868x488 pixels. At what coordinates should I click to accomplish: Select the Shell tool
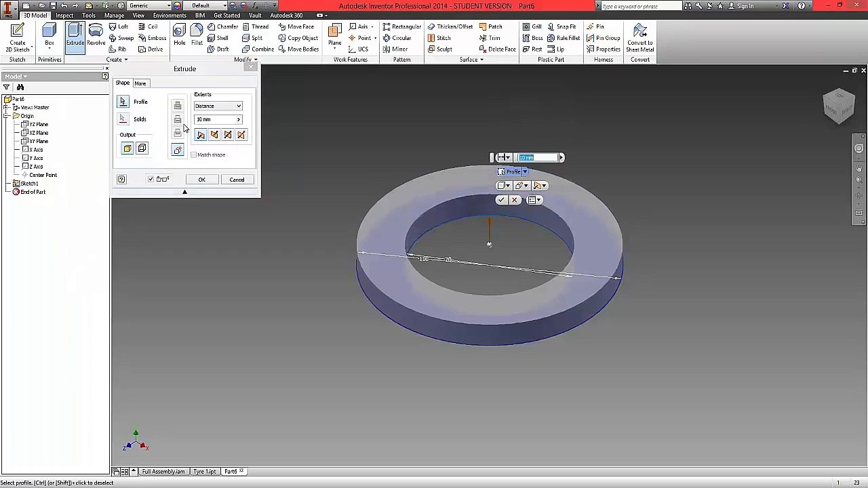coord(218,38)
